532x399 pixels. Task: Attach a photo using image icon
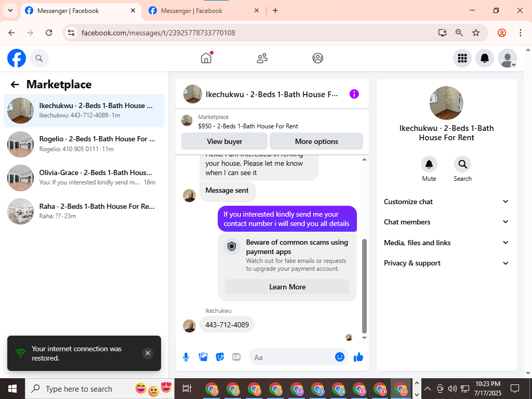coord(203,357)
